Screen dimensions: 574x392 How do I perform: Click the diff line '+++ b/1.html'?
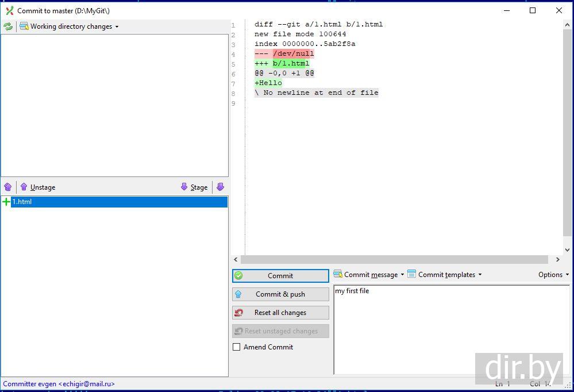tap(282, 63)
